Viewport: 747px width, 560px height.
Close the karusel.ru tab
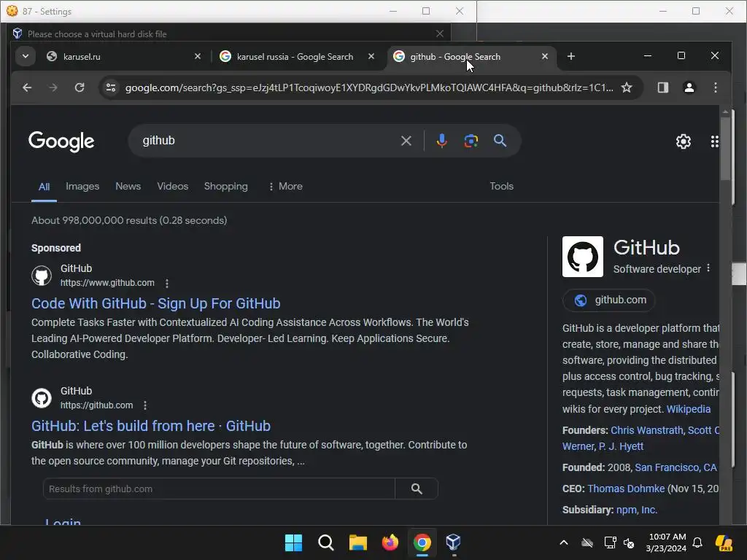point(198,57)
